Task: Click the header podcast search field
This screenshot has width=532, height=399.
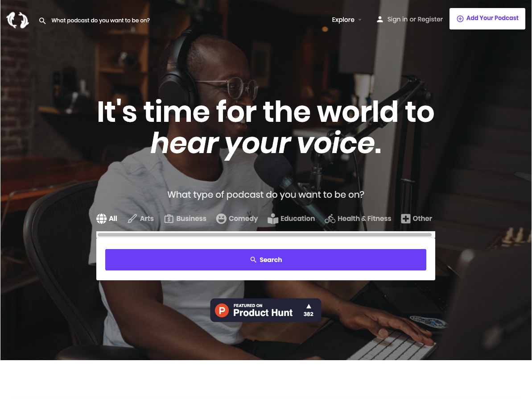Action: click(100, 21)
